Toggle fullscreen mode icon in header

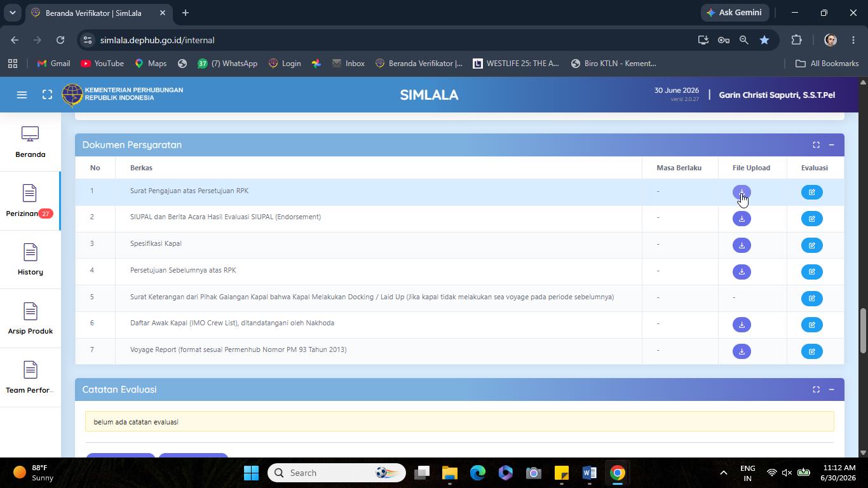pyautogui.click(x=47, y=95)
